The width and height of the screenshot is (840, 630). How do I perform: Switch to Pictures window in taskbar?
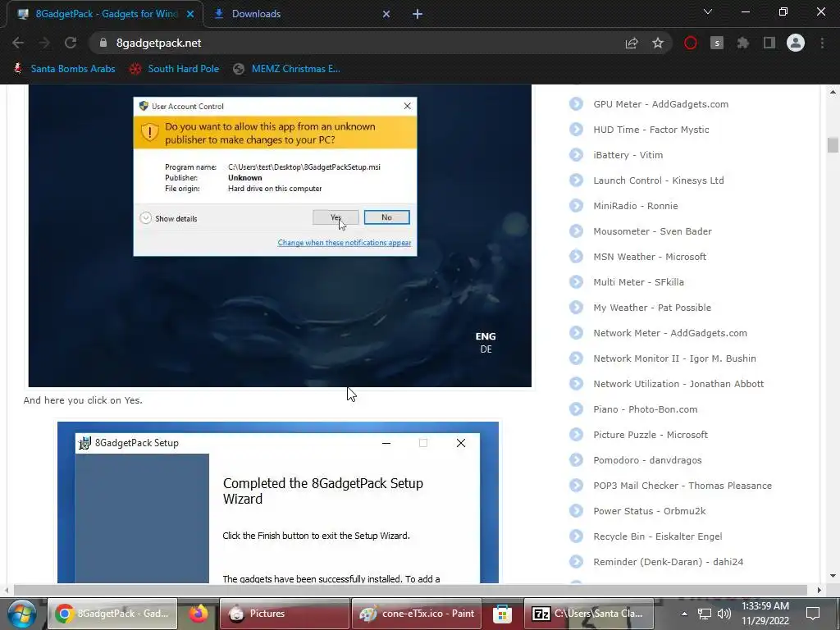[284, 614]
